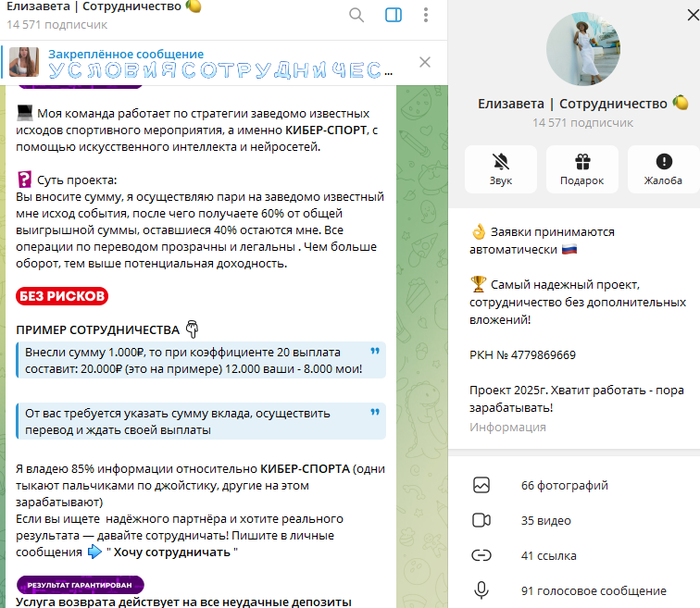
Task: Open the 66 фотографий media section
Action: pyautogui.click(x=574, y=485)
